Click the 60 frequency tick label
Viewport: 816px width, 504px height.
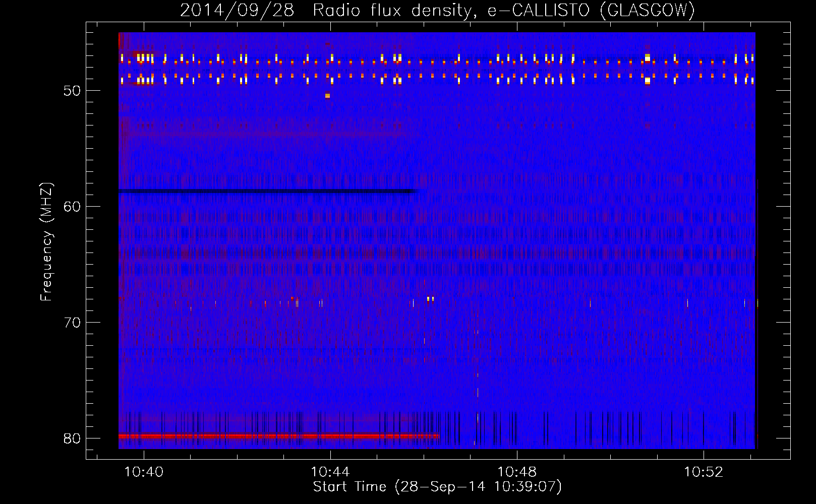point(72,207)
